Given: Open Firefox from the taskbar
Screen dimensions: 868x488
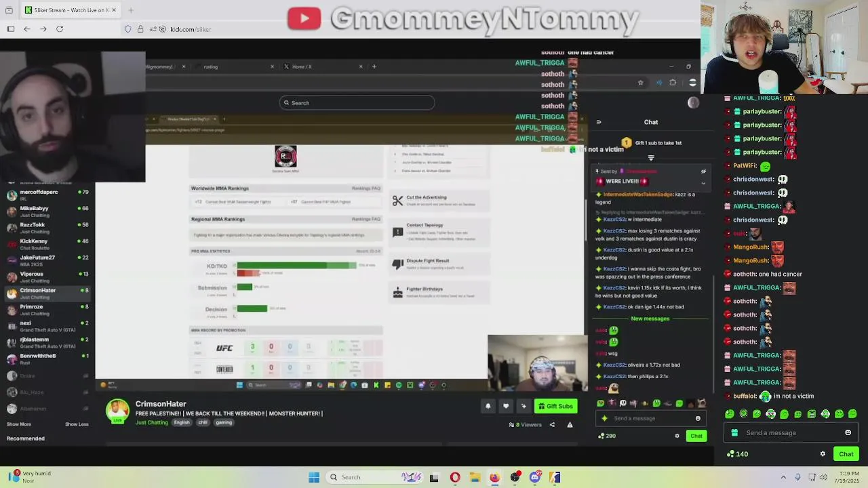Looking at the screenshot, I should (495, 477).
